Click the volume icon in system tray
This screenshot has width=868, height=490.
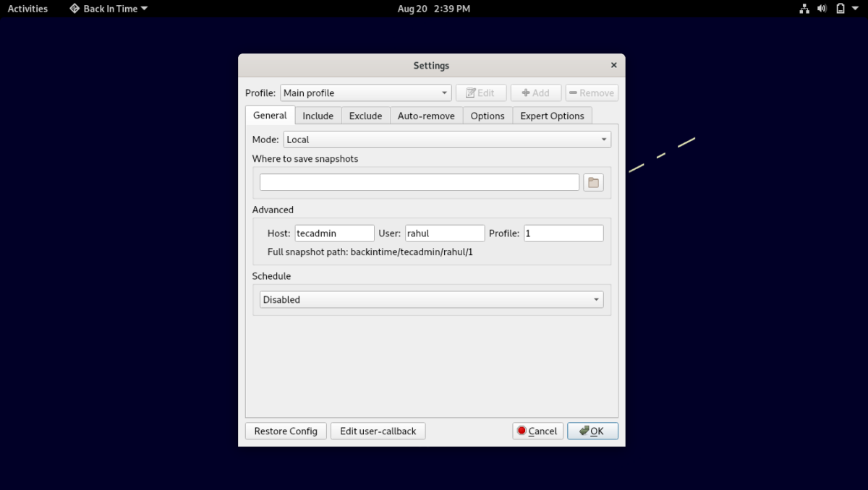point(822,9)
